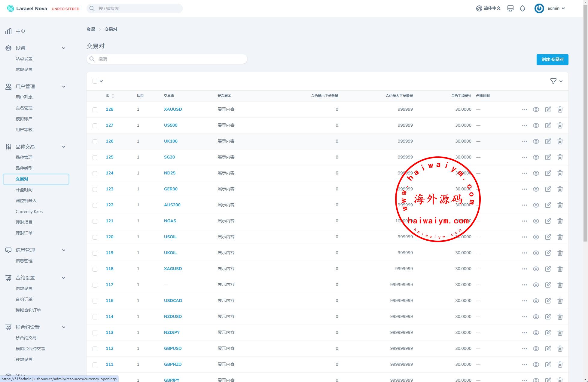
Task: Delete the XAUUSD row with trash icon
Action: (560, 109)
